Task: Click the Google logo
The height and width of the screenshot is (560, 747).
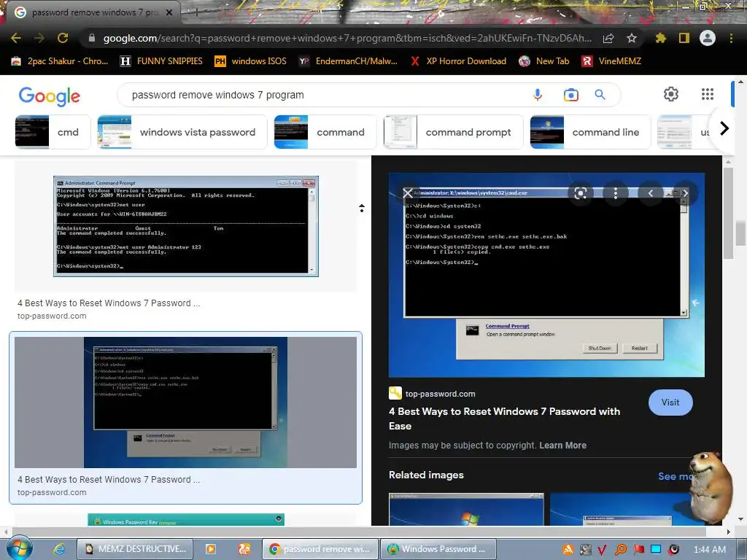Action: (x=50, y=96)
